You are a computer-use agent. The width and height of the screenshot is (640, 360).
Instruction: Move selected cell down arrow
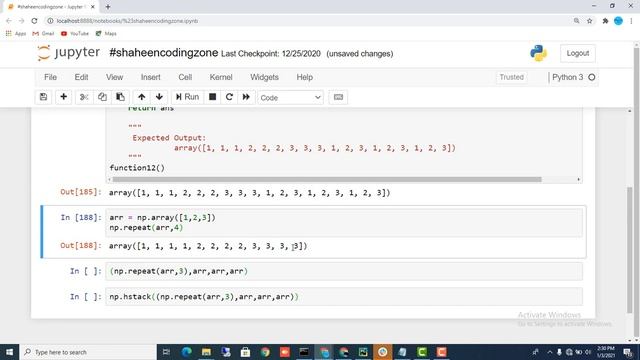159,97
